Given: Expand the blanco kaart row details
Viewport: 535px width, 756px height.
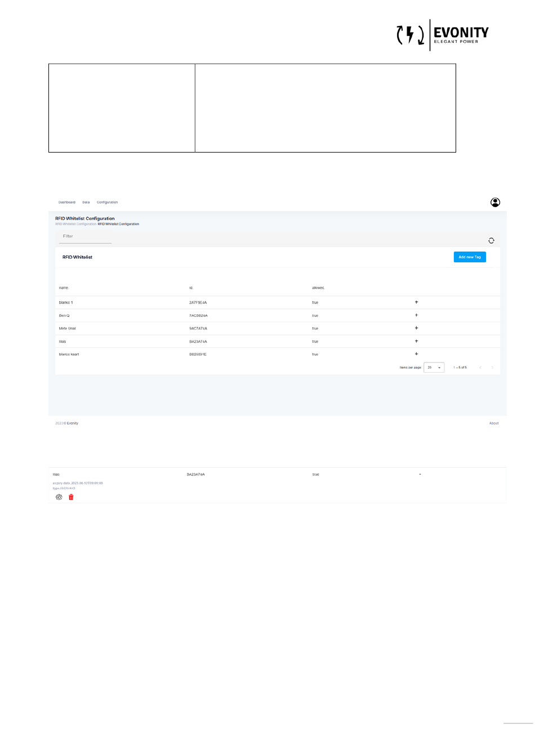Looking at the screenshot, I should (x=416, y=354).
